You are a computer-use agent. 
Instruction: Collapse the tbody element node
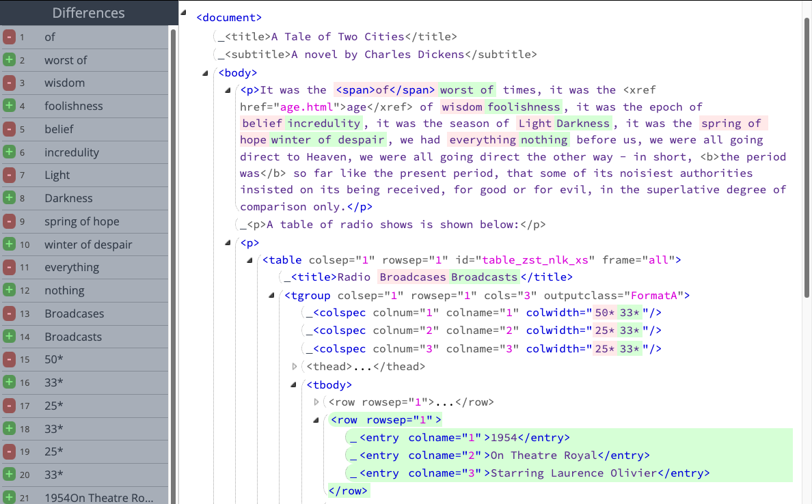pos(294,384)
